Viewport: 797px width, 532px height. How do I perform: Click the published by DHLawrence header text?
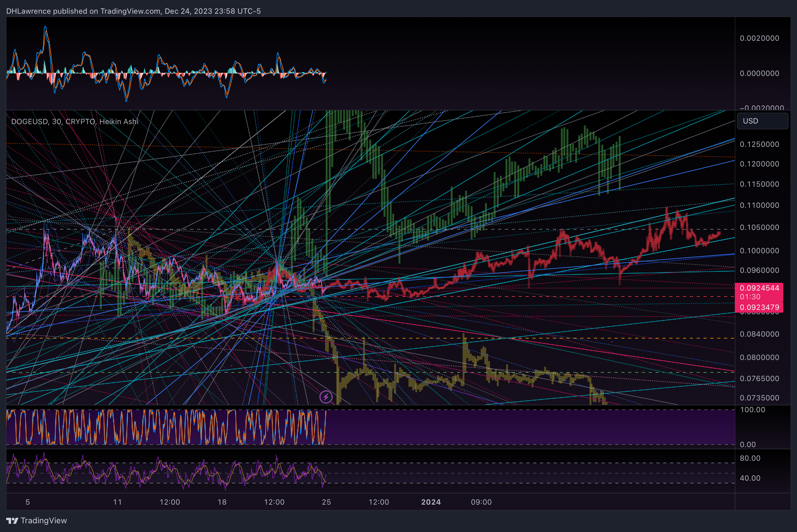pos(133,11)
